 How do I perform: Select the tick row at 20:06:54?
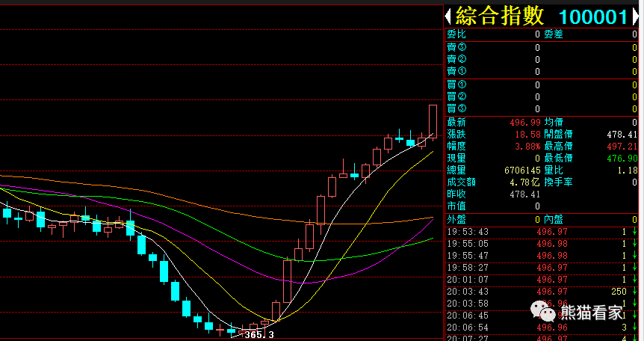coord(542,328)
